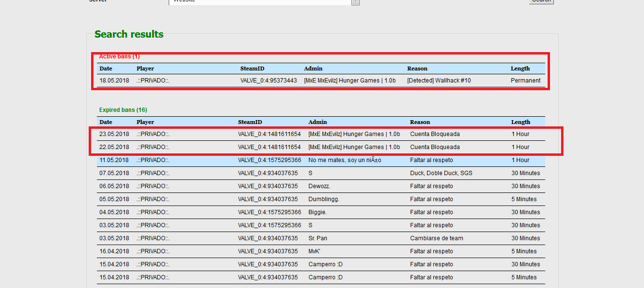Select the "Permanent" ban length
This screenshot has height=288, width=644.
click(x=526, y=81)
